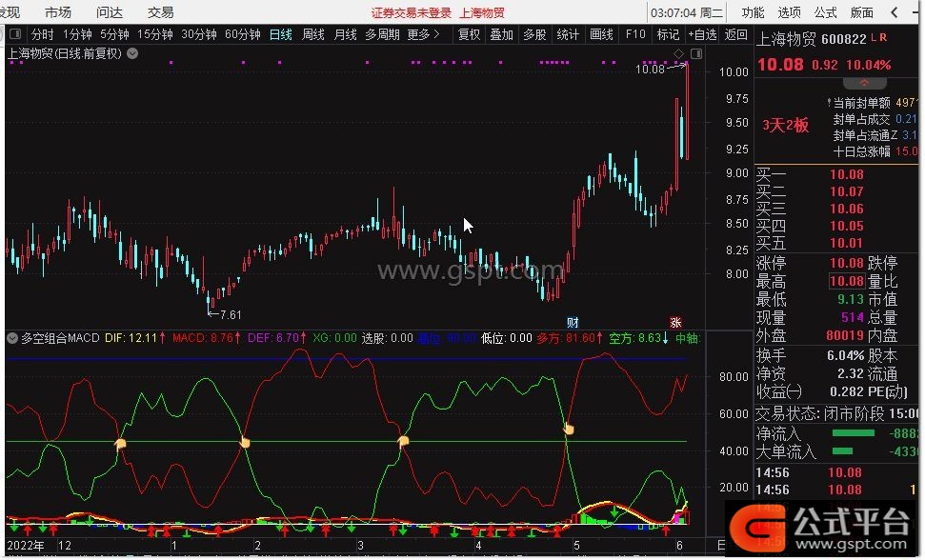Click the DIF: 12.11 indicator value
Viewport: 925px width, 560px height.
tap(135, 338)
